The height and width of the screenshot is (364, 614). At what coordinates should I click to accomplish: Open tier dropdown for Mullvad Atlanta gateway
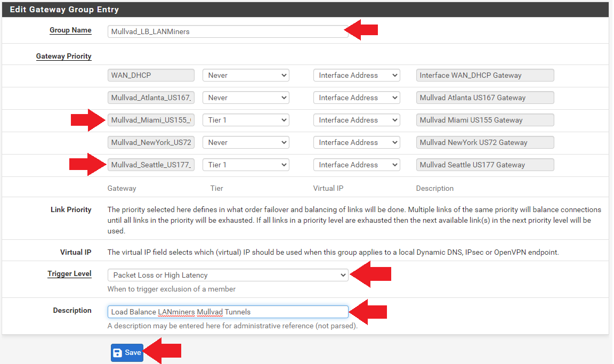point(246,98)
